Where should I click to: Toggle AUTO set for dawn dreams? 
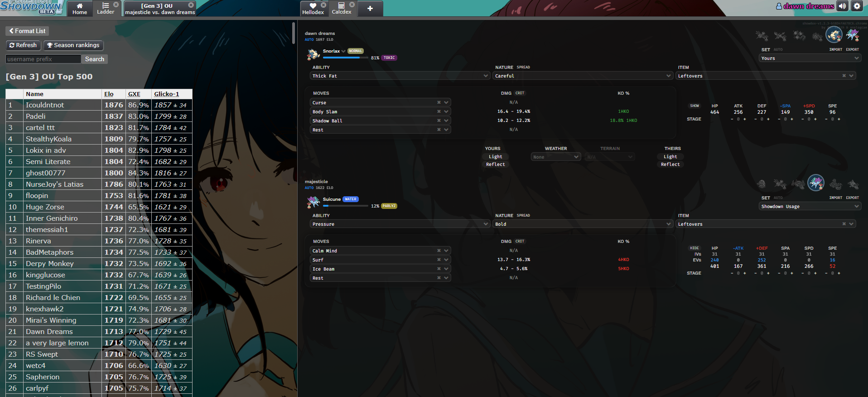coord(778,49)
